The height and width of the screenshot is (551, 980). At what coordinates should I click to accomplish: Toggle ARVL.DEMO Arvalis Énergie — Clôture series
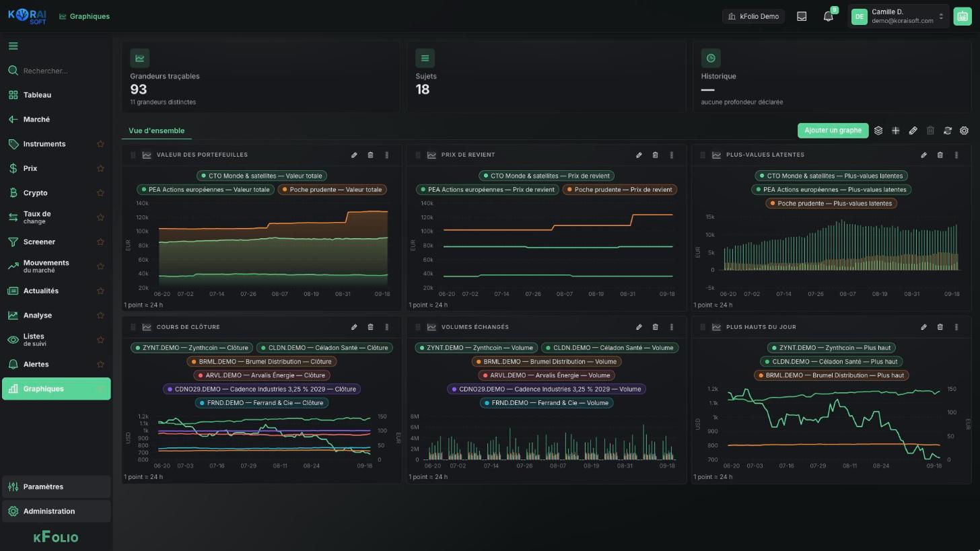click(262, 375)
